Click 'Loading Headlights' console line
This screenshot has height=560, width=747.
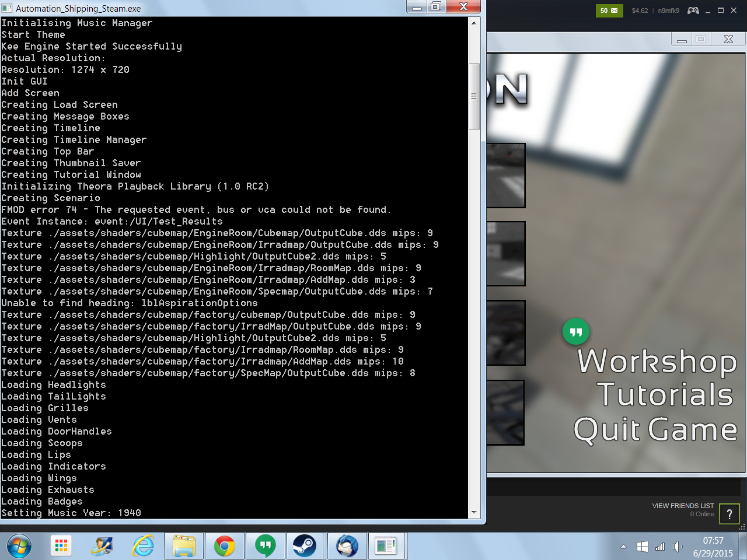point(54,384)
